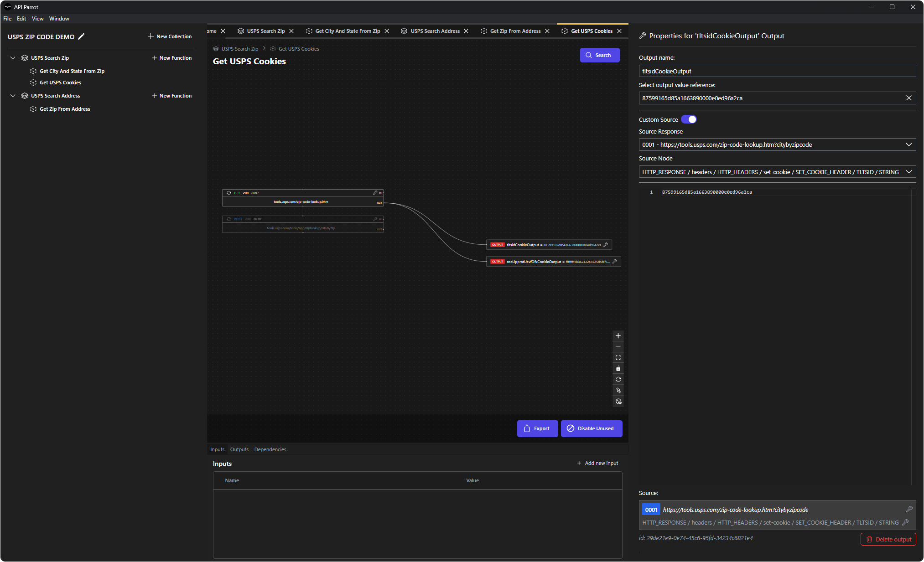Viewport: 924px width, 562px height.
Task: Click the cookie value line in code viewer
Action: tap(707, 192)
